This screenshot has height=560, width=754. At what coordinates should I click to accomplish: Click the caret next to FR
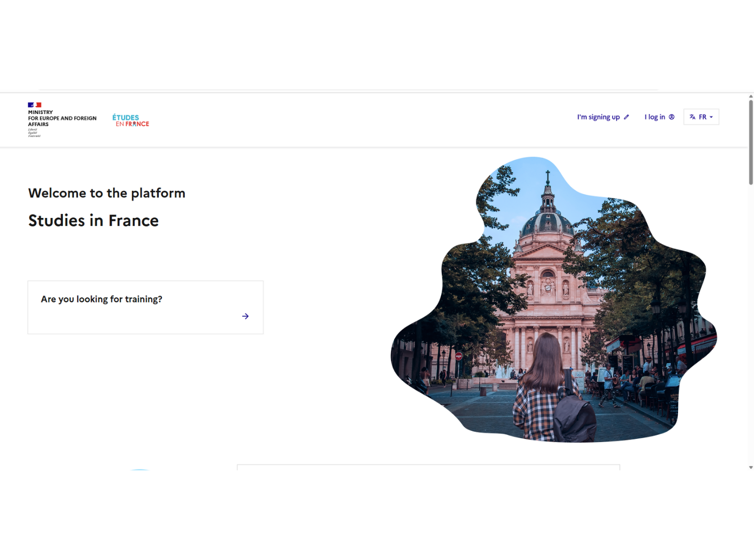(711, 117)
